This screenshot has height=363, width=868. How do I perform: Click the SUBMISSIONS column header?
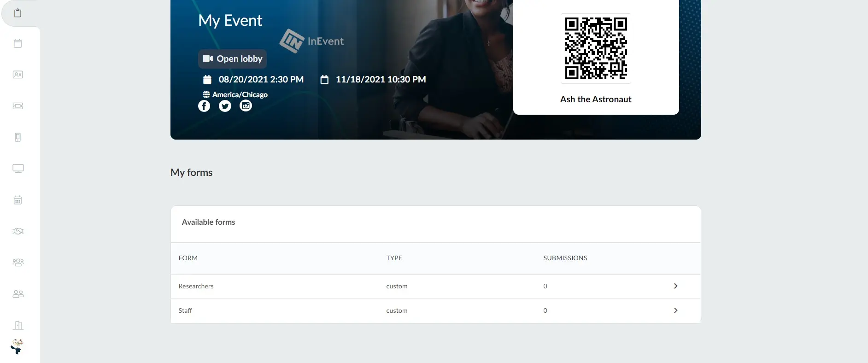point(565,258)
